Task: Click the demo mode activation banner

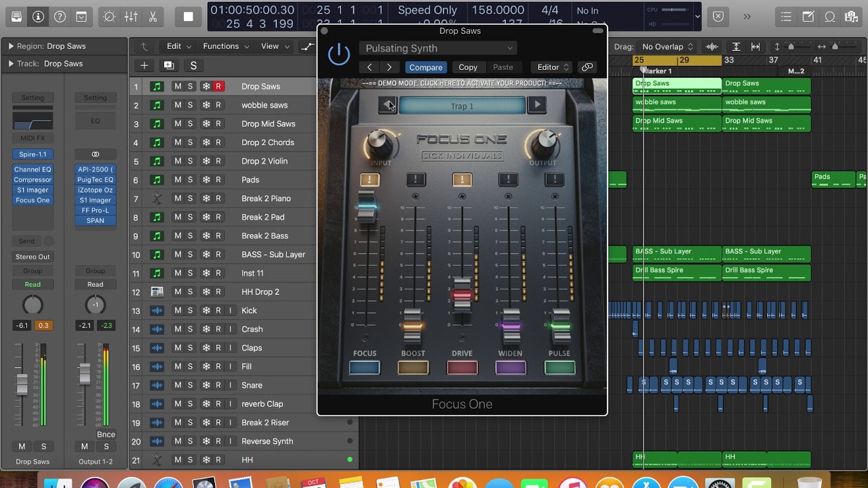Action: [x=462, y=83]
